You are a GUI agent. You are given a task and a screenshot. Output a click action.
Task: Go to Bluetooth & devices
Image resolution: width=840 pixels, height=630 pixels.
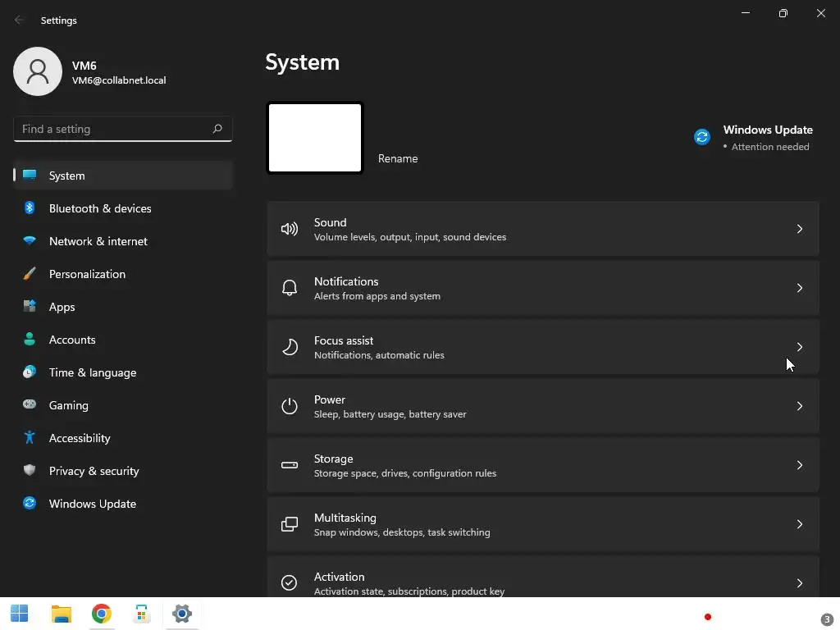click(x=123, y=208)
